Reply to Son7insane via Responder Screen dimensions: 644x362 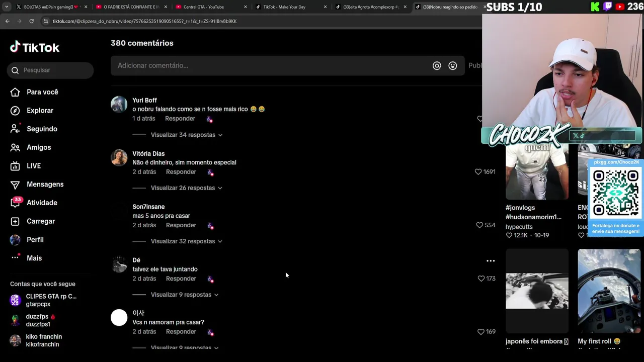pyautogui.click(x=181, y=225)
